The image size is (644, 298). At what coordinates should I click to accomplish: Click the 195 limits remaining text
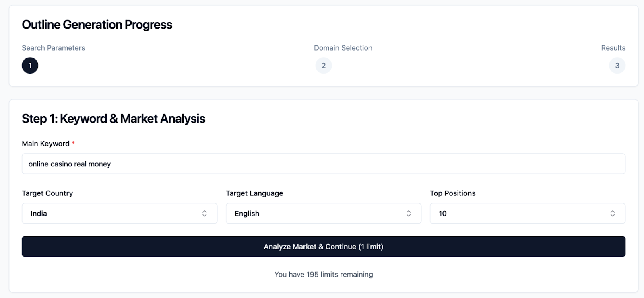(323, 275)
